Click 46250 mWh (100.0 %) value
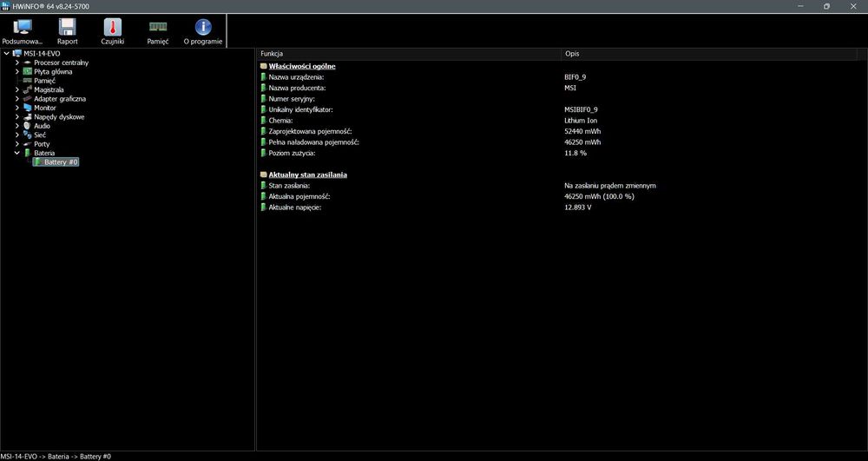Image resolution: width=868 pixels, height=461 pixels. 599,196
